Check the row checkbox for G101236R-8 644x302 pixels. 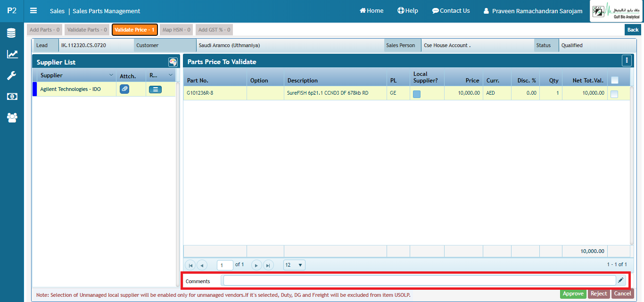[614, 94]
